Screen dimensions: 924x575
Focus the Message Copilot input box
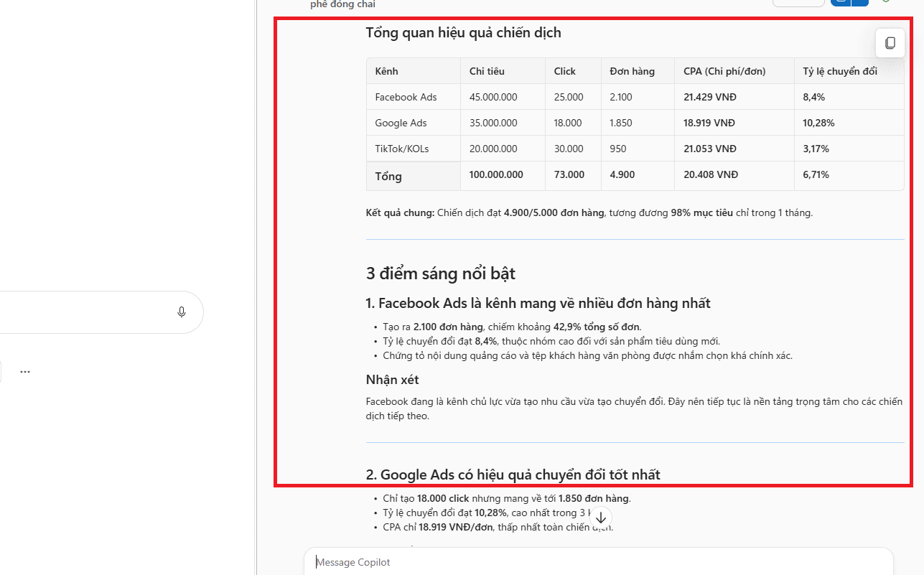click(x=599, y=562)
